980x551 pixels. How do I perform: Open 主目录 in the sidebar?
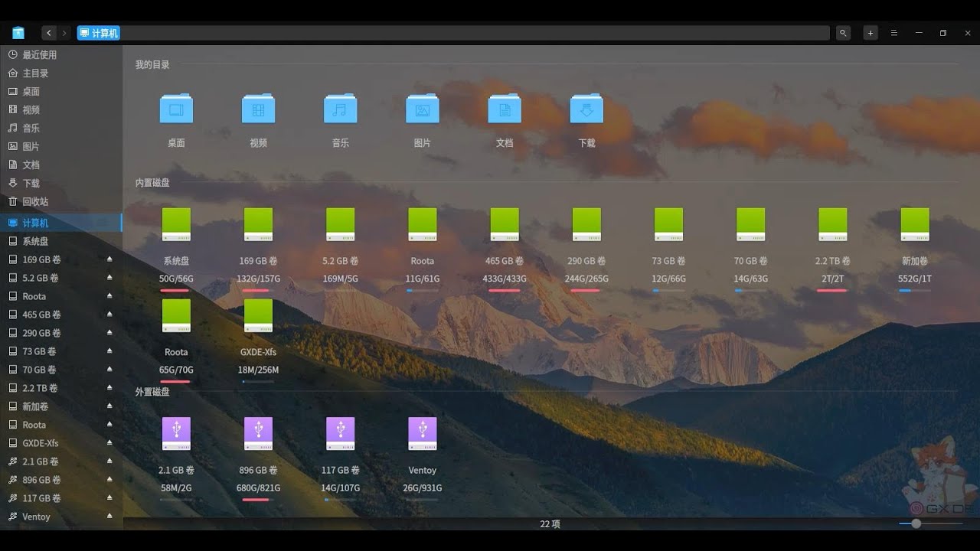(x=61, y=73)
